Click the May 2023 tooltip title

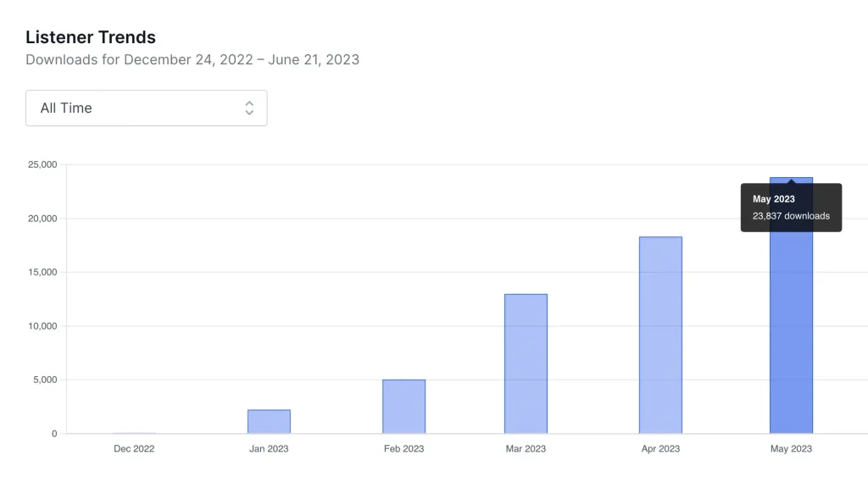click(774, 199)
